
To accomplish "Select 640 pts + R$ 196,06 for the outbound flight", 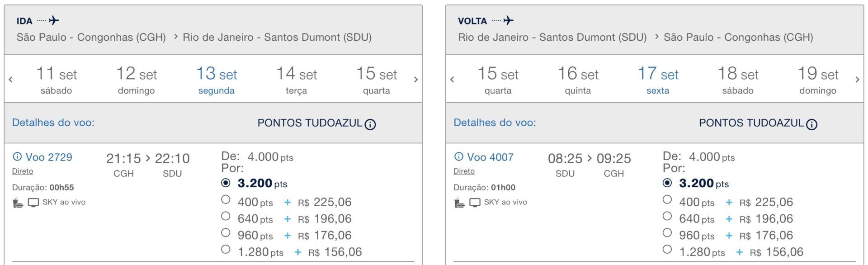I will 226,216.
